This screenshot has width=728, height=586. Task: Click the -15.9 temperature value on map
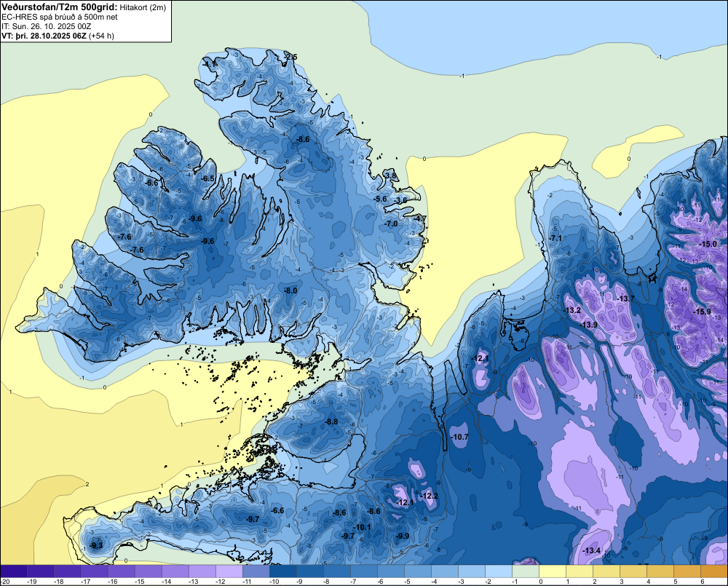pyautogui.click(x=702, y=312)
